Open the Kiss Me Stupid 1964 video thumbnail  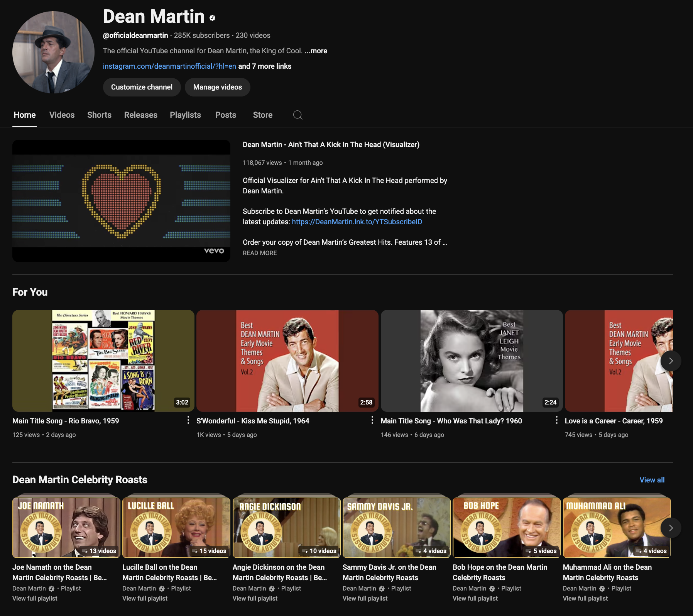(x=287, y=361)
